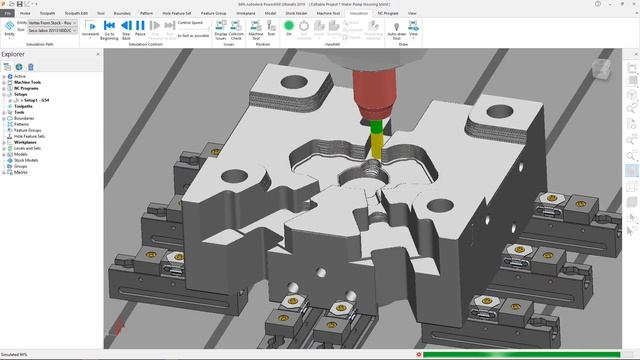Image resolution: width=640 pixels, height=360 pixels.
Task: Select the Models tree item
Action: [x=21, y=154]
